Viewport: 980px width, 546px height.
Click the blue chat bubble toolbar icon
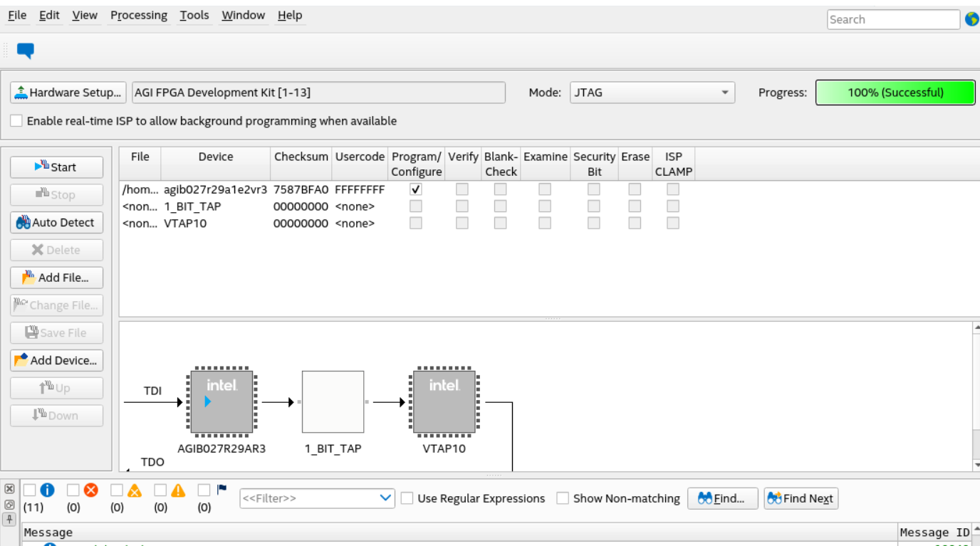point(26,51)
